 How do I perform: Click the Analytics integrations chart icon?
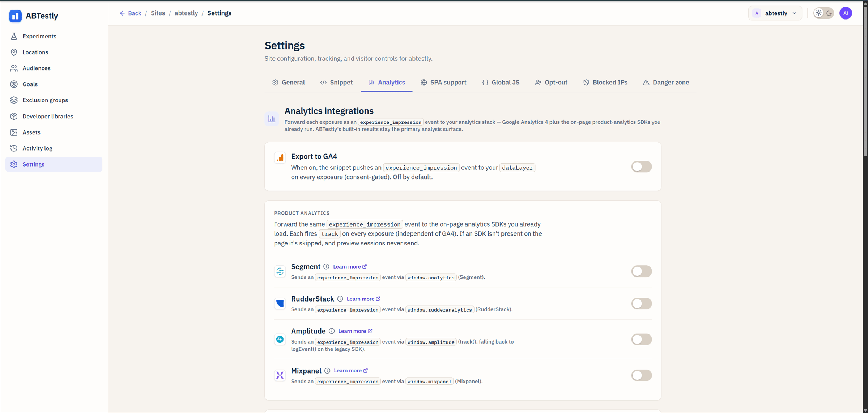pos(272,119)
